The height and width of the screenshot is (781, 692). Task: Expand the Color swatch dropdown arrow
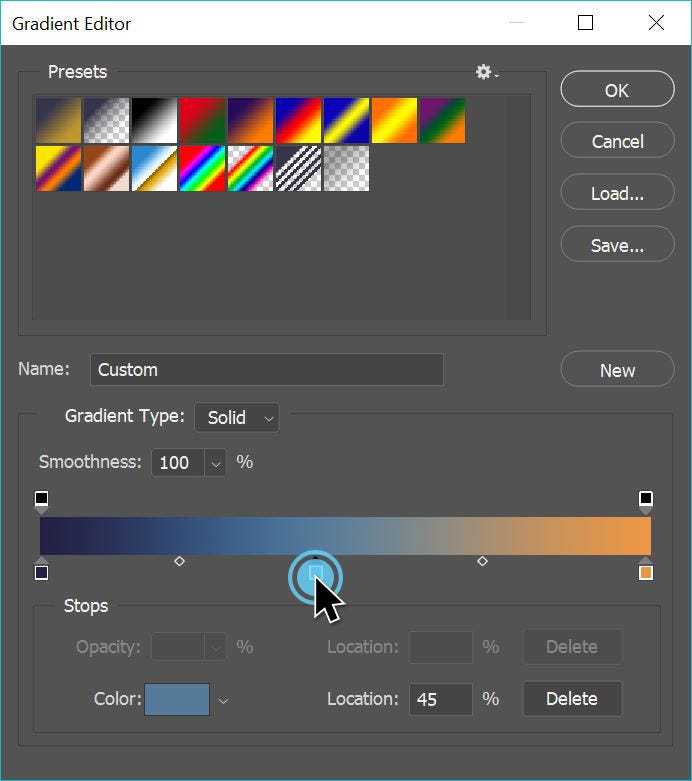[223, 701]
